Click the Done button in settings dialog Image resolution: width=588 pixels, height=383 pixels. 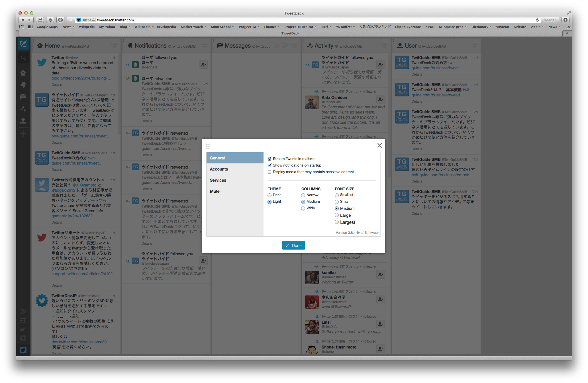293,246
